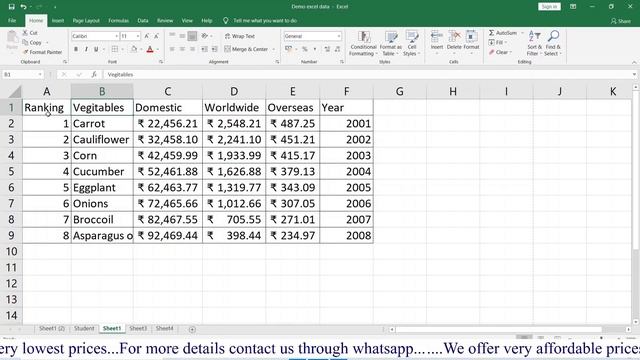Viewport: 640px width, 360px height.
Task: Apply red Font Color A
Action: click(x=150, y=49)
